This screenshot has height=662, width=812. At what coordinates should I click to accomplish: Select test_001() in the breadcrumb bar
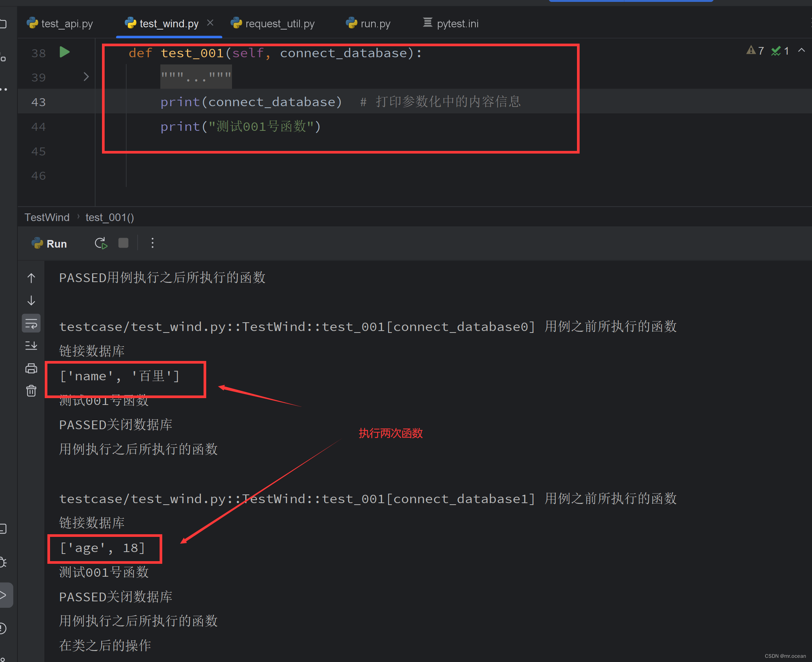pos(110,217)
